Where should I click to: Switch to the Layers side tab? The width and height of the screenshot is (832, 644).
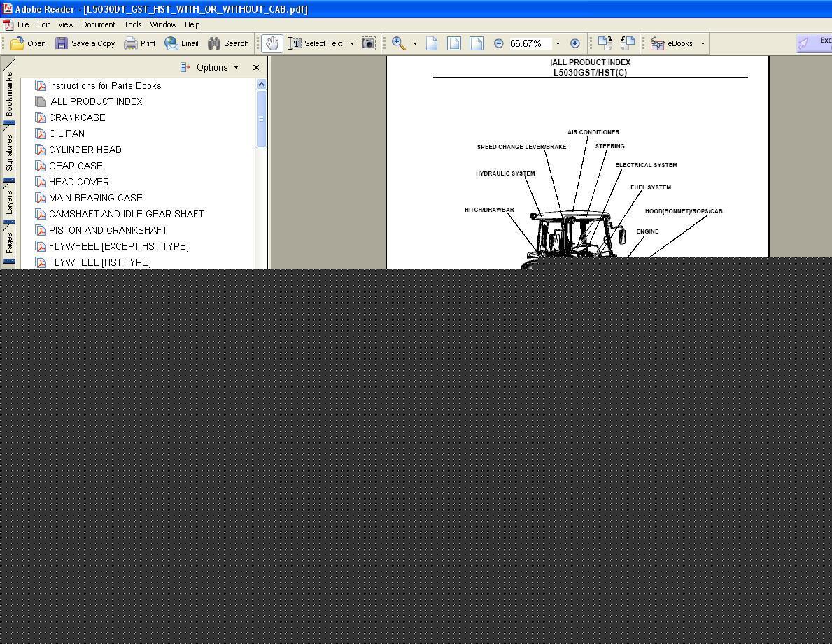tap(9, 203)
